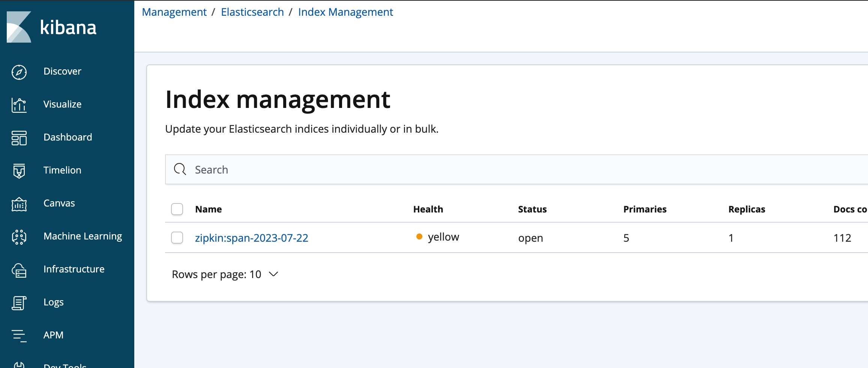
Task: Click the Update your Elasticsearch indices description
Action: point(302,129)
